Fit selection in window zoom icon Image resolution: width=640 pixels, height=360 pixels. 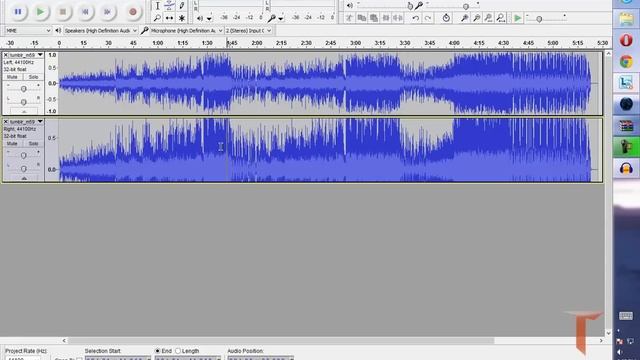click(488, 18)
